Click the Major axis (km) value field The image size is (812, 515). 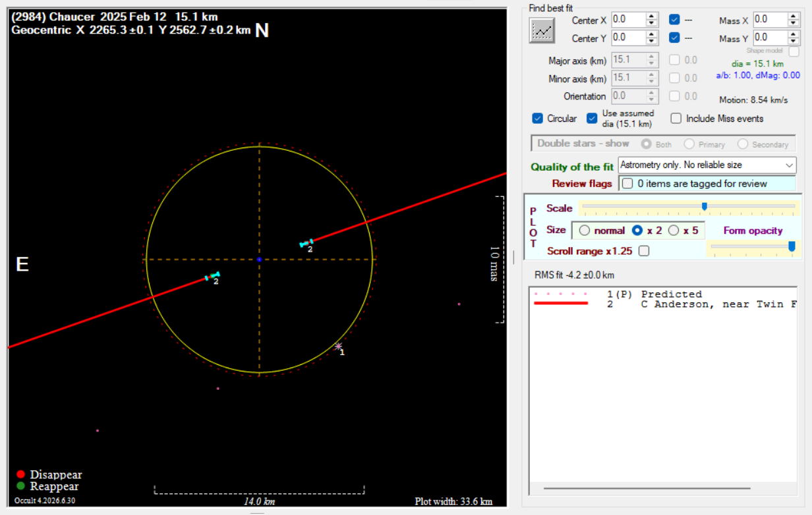[629, 60]
